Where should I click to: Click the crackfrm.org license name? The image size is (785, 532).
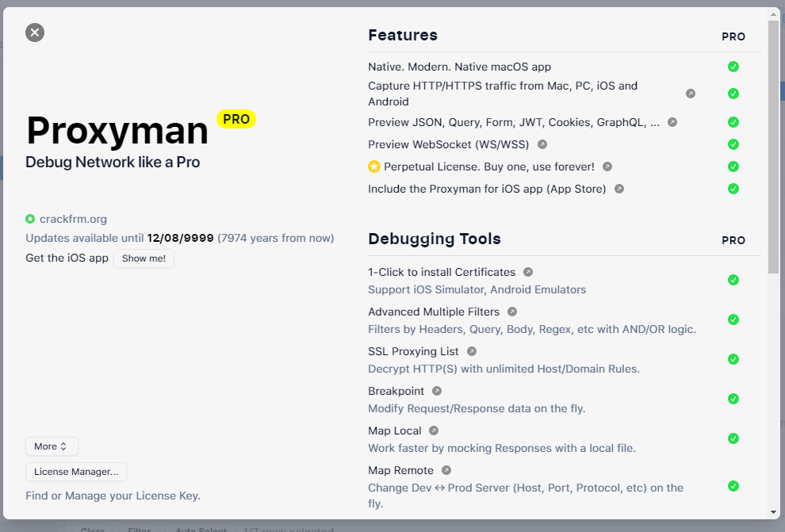click(73, 219)
